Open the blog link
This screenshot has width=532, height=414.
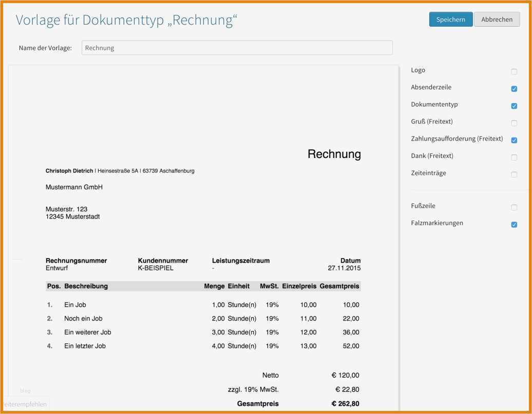[26, 390]
